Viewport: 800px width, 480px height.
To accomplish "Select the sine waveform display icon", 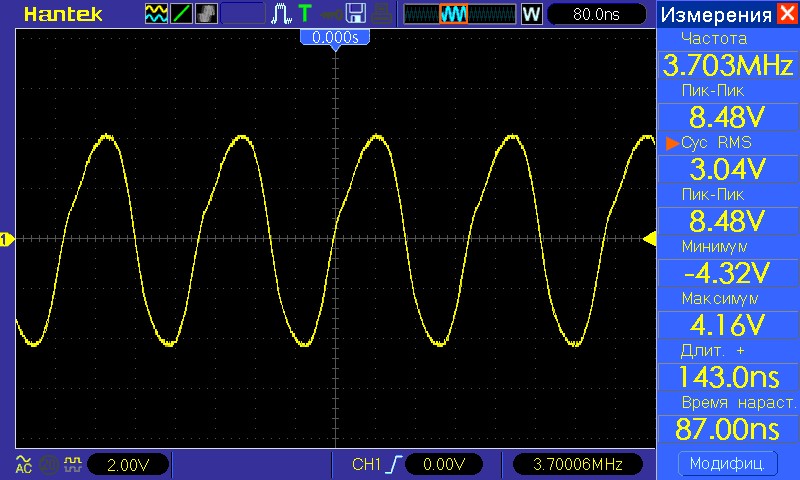I will pyautogui.click(x=156, y=14).
